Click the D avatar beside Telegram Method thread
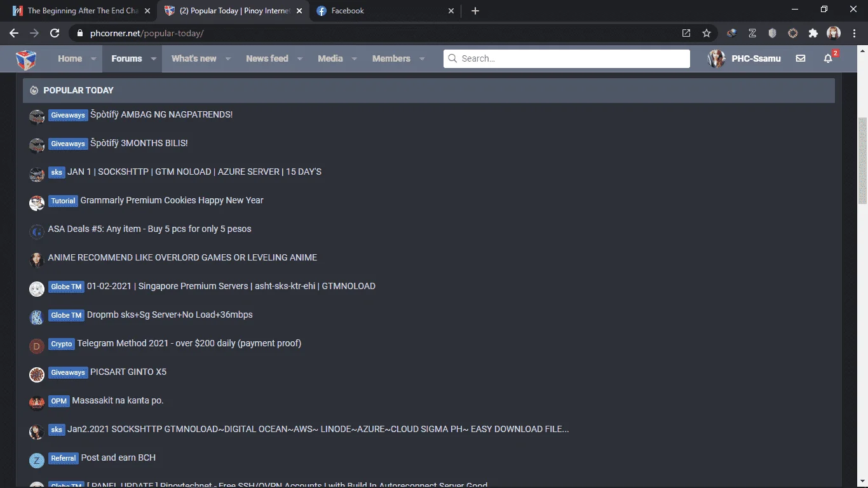This screenshot has height=488, width=868. pyautogui.click(x=37, y=346)
